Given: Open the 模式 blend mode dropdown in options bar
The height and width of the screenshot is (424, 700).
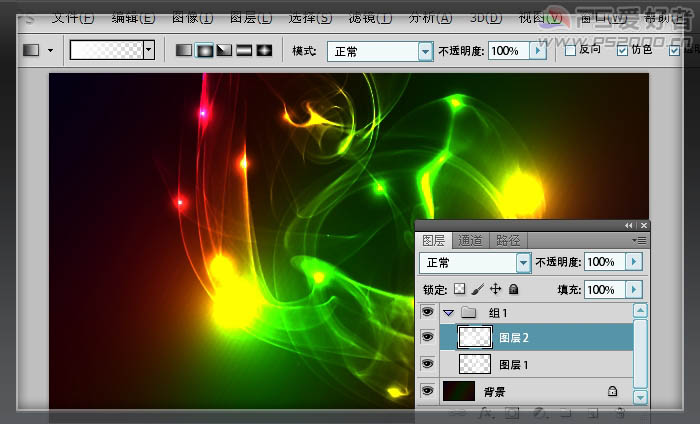Looking at the screenshot, I should pyautogui.click(x=378, y=50).
